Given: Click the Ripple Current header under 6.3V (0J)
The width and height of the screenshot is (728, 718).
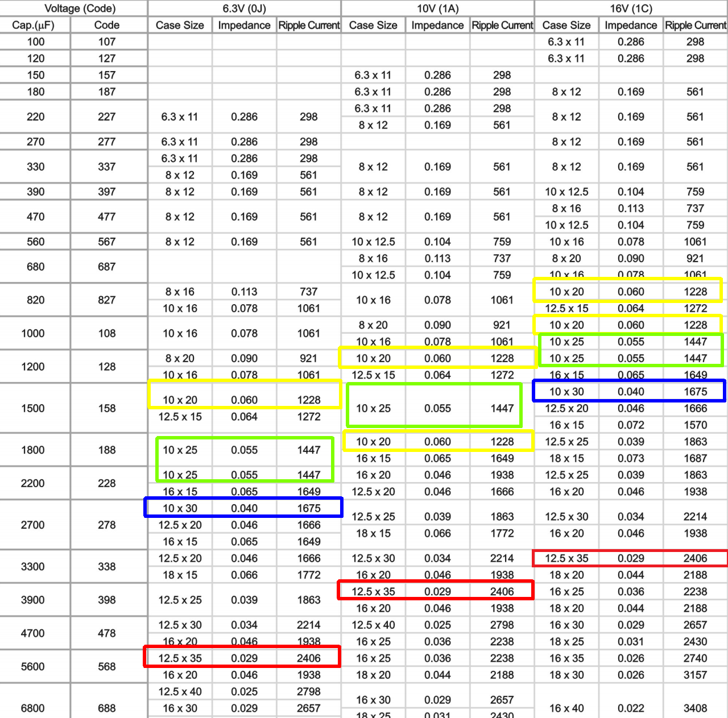Looking at the screenshot, I should click(309, 25).
